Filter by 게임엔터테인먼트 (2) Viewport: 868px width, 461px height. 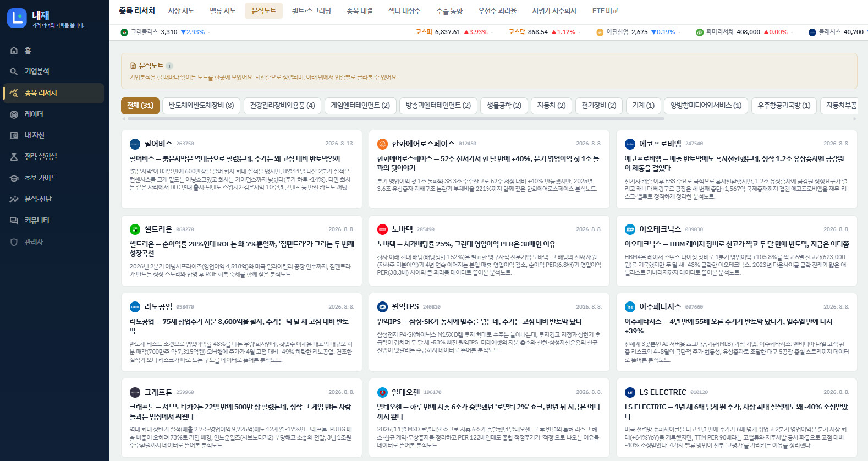(360, 106)
